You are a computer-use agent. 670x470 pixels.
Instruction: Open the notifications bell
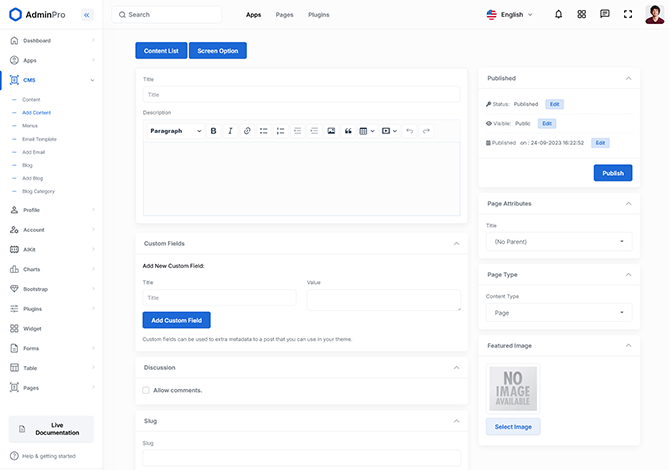coord(558,15)
